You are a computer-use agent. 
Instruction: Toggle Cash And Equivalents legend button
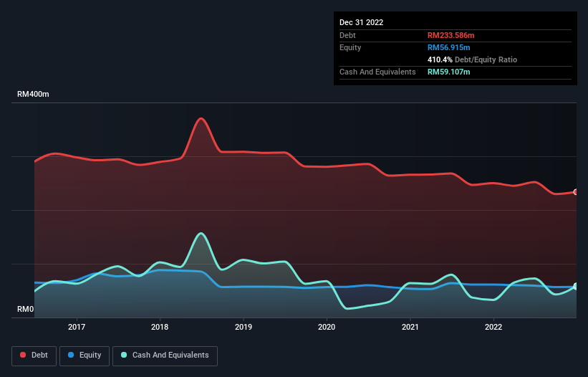click(x=165, y=355)
